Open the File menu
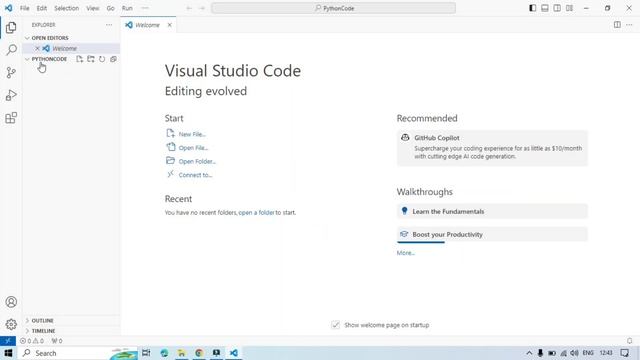This screenshot has width=640, height=360. click(24, 8)
